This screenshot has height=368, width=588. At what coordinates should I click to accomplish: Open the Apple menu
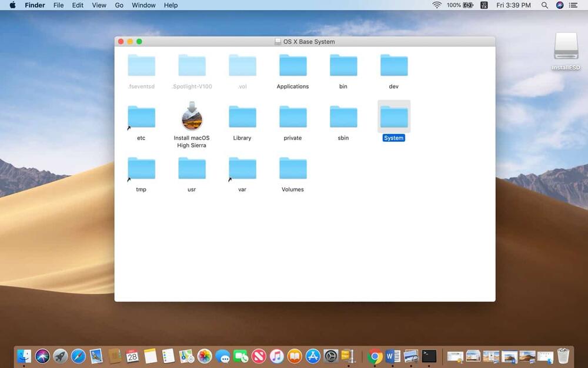click(12, 5)
